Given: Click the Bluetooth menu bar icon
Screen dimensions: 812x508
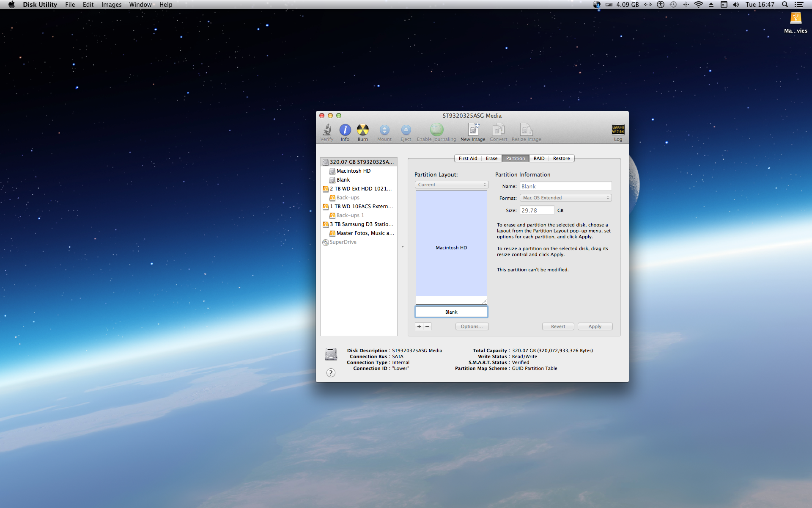Looking at the screenshot, I should [x=686, y=5].
